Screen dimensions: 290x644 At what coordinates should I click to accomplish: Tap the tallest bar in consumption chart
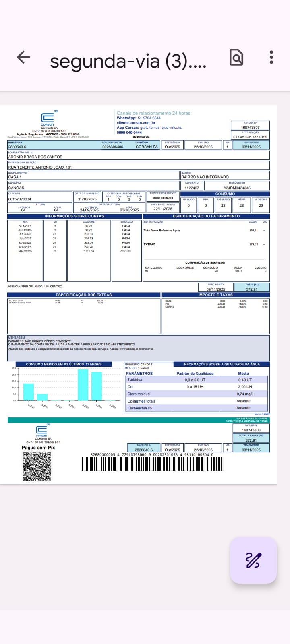83,385
